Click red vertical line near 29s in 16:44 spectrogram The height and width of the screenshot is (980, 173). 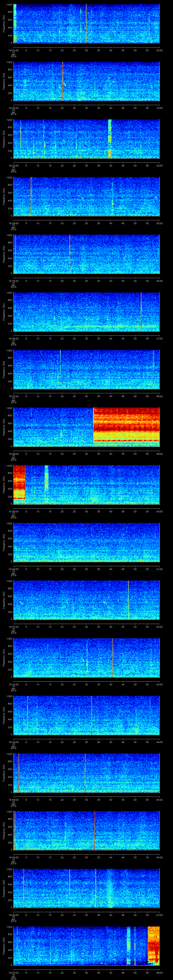pos(85,773)
